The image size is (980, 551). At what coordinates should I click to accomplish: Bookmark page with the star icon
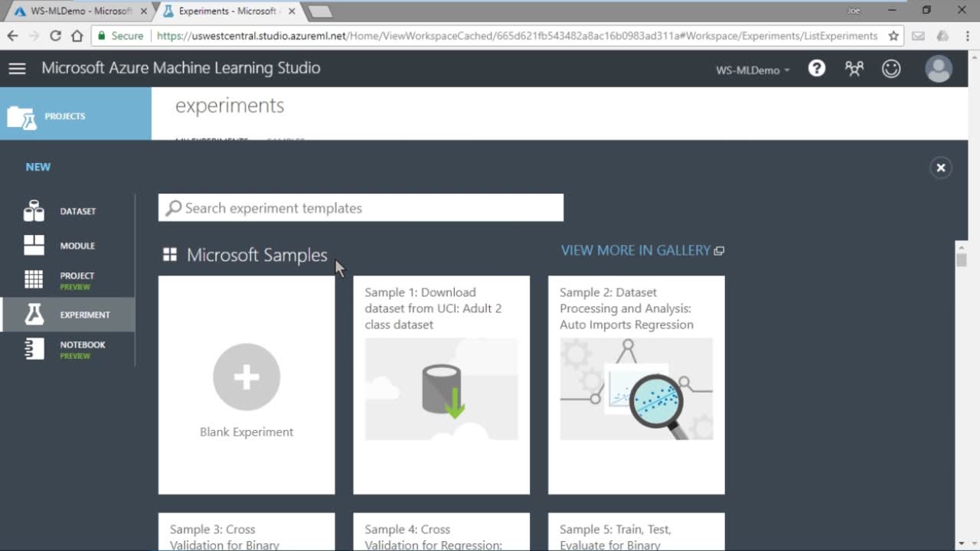click(893, 36)
